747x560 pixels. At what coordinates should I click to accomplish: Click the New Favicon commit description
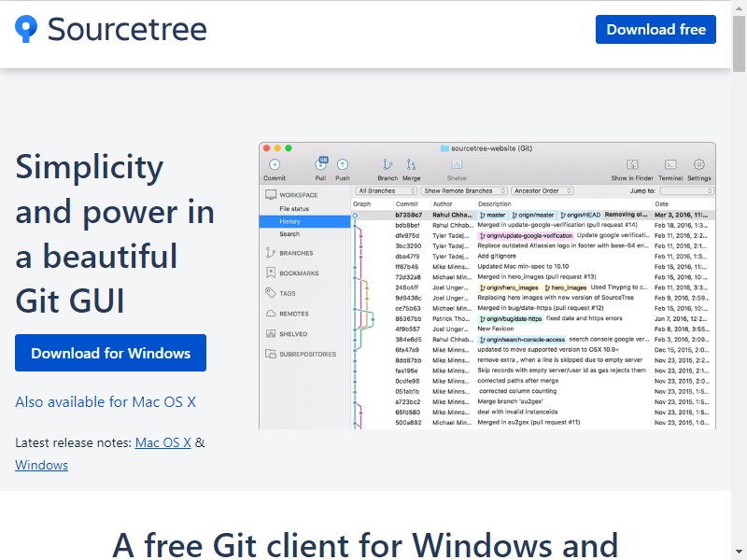[496, 329]
